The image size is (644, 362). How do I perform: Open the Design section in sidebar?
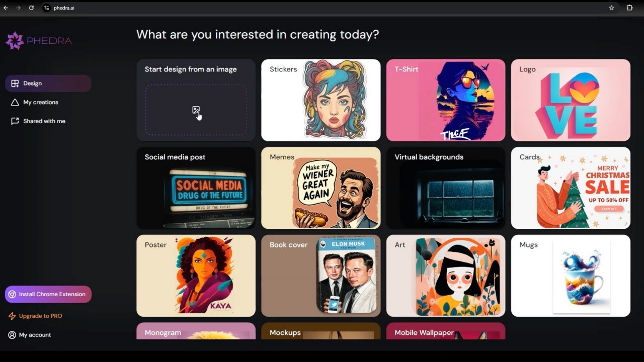click(48, 83)
